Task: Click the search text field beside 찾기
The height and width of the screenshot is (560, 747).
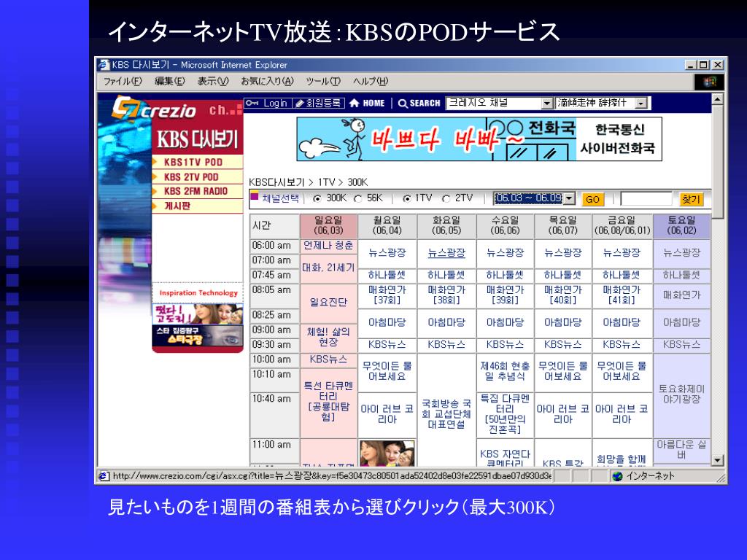Action: coord(646,199)
